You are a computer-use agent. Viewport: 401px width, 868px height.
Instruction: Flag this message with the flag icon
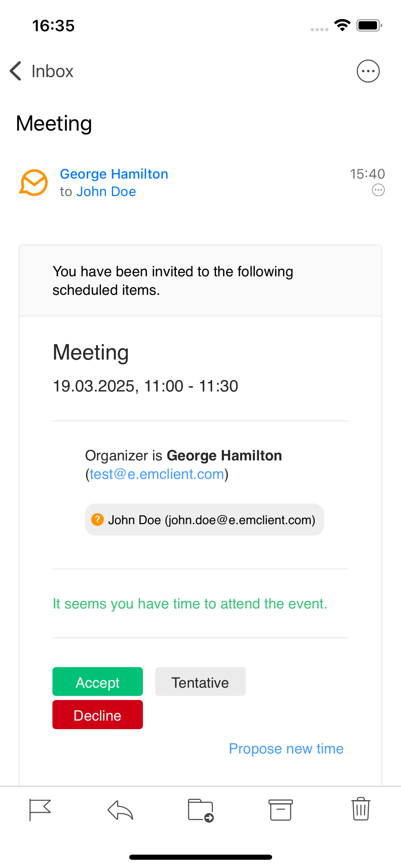(40, 810)
